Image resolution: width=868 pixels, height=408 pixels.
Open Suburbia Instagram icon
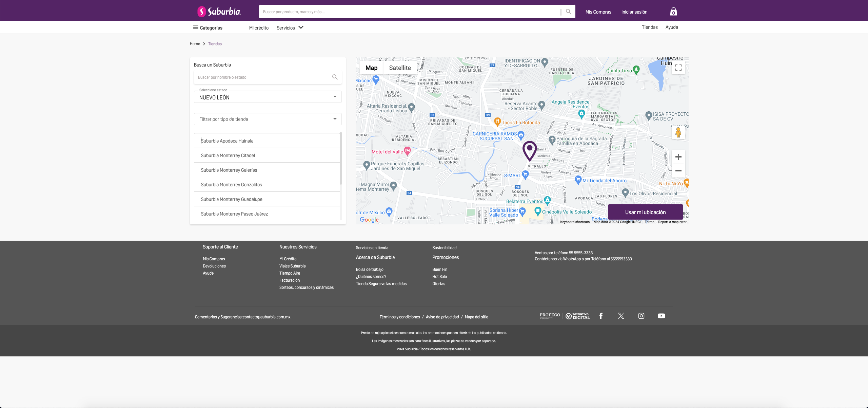pyautogui.click(x=641, y=316)
